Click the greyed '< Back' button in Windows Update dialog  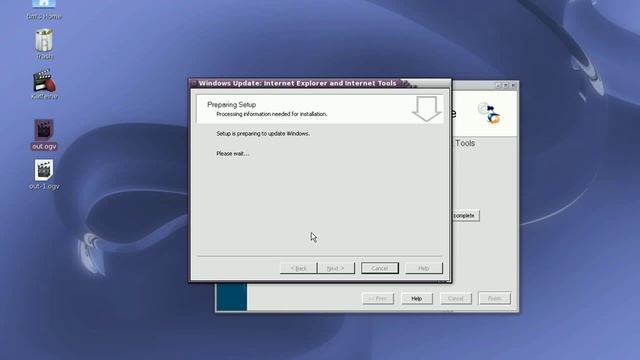(x=298, y=268)
